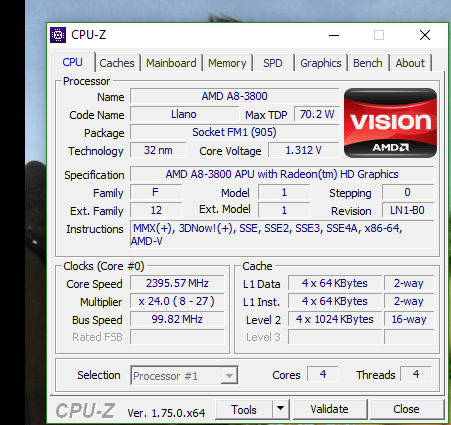The width and height of the screenshot is (451, 425).
Task: Click the version text Ver. 1.75.0.x64
Action: coord(166,413)
